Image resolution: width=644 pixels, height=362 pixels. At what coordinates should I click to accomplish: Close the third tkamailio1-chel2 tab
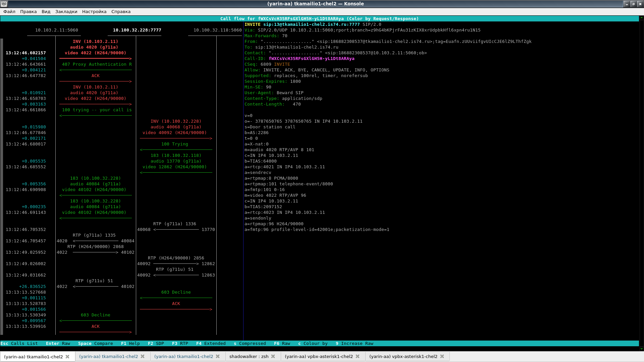(218, 357)
